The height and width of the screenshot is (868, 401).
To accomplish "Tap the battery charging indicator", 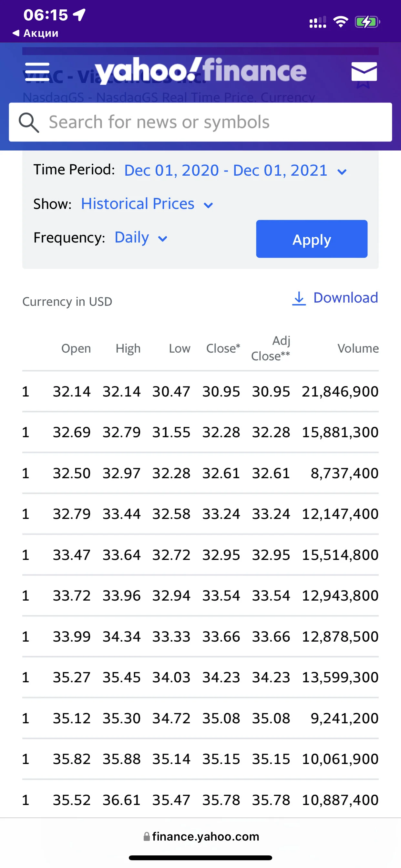I will 367,22.
